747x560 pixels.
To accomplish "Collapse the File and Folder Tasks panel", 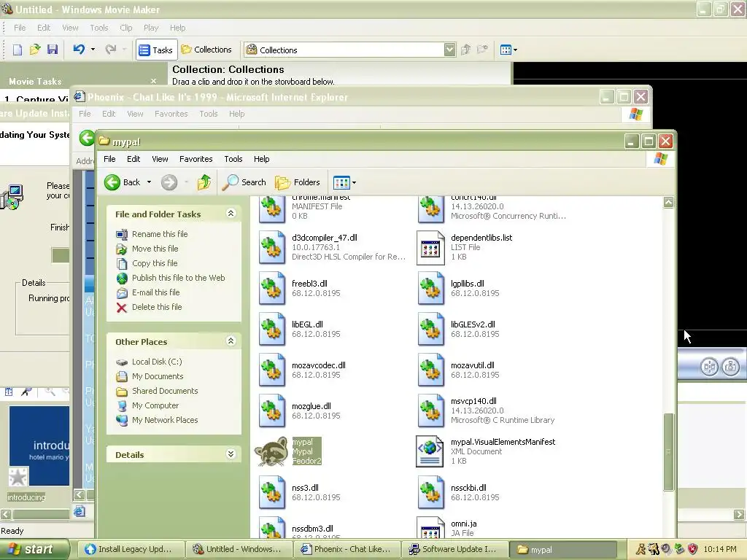I will click(x=231, y=214).
